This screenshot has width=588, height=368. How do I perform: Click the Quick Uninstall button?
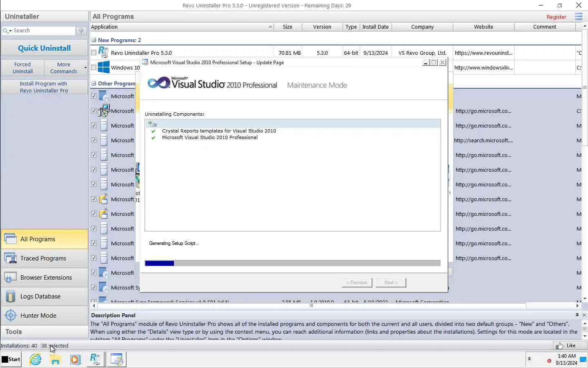pyautogui.click(x=44, y=48)
